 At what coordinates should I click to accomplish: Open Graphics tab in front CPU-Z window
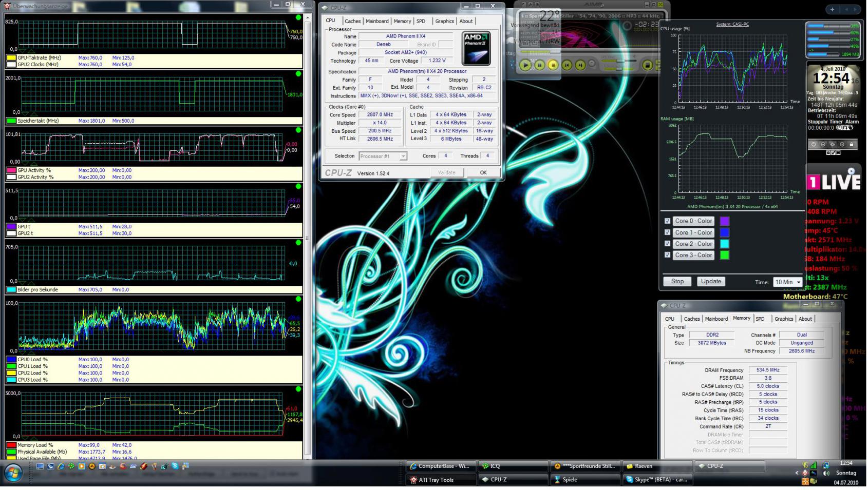[x=444, y=21]
